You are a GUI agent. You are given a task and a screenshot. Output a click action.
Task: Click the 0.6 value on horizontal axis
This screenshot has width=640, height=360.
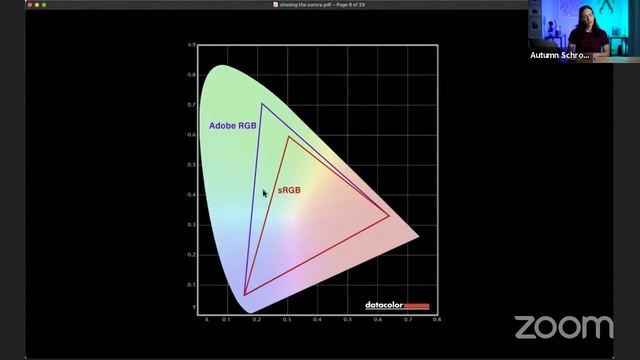click(378, 320)
